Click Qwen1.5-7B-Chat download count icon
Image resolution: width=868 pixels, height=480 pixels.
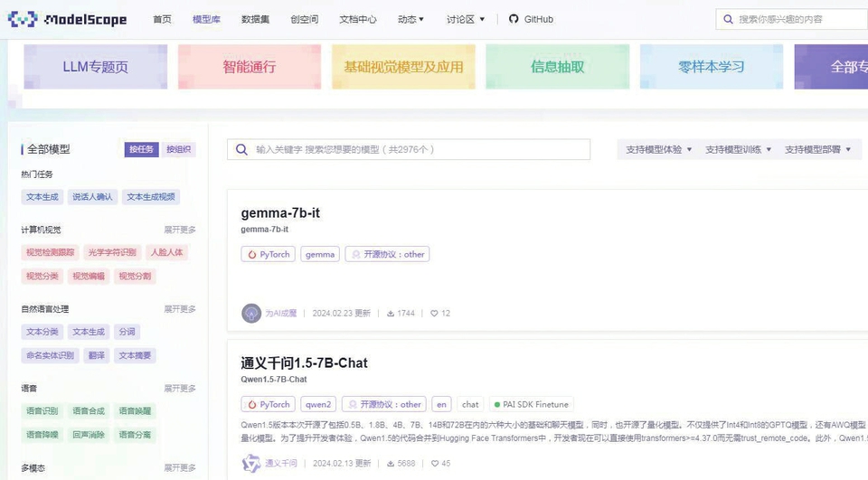pyautogui.click(x=391, y=464)
